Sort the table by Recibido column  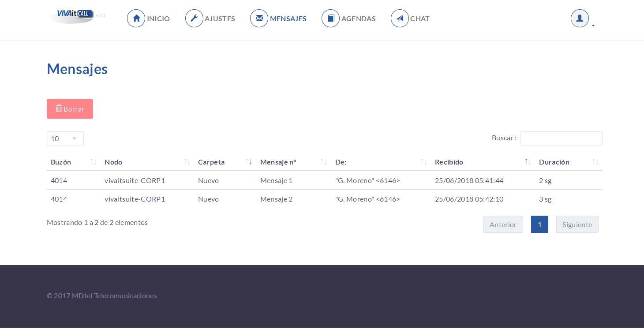(483, 162)
